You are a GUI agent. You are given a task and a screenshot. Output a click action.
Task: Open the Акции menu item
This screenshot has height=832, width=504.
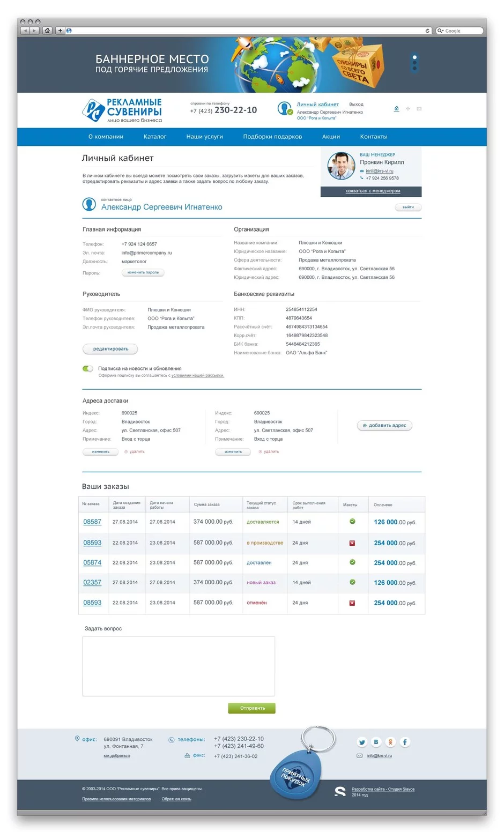click(x=331, y=137)
